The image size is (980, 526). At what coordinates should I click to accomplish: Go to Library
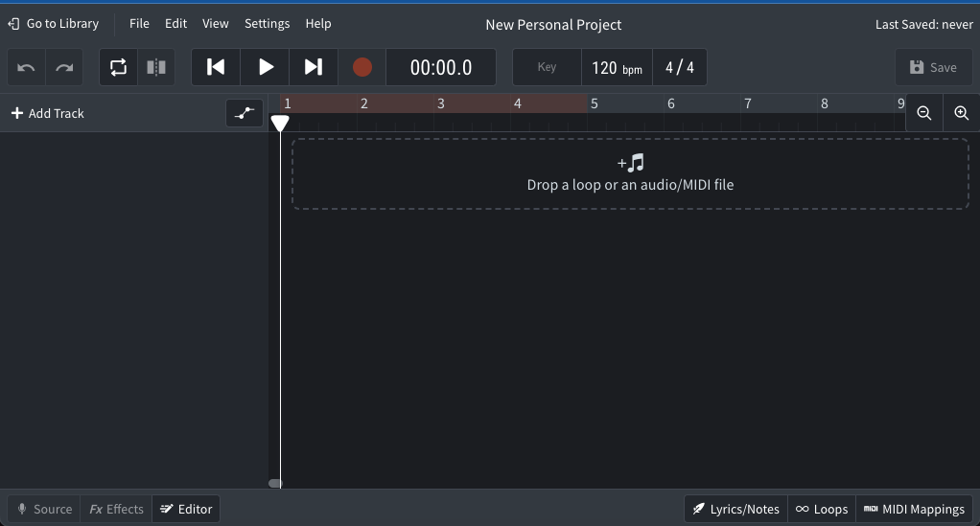click(x=54, y=24)
